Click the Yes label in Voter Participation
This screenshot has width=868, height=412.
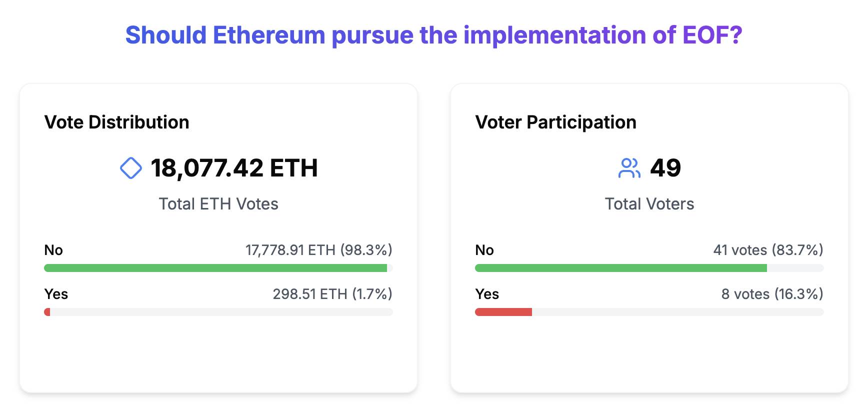487,294
